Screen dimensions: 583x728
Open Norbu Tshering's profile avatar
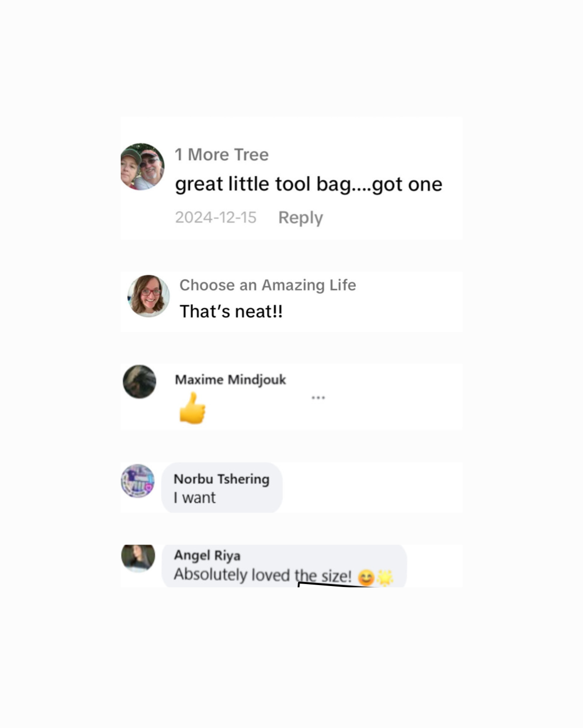[x=138, y=481]
